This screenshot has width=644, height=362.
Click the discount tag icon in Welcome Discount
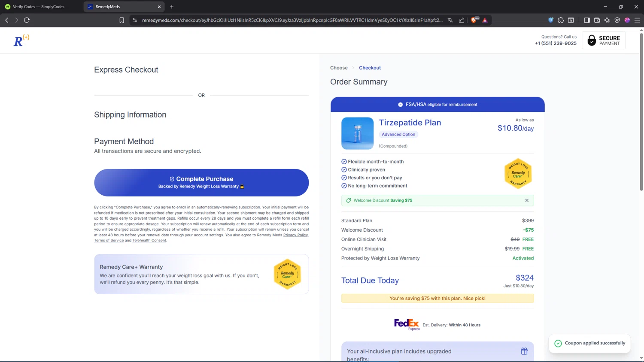[349, 200]
